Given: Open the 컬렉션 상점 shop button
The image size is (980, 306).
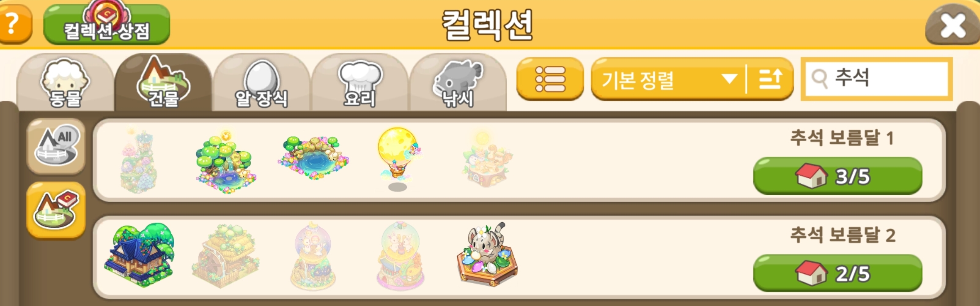Looking at the screenshot, I should pos(107,25).
